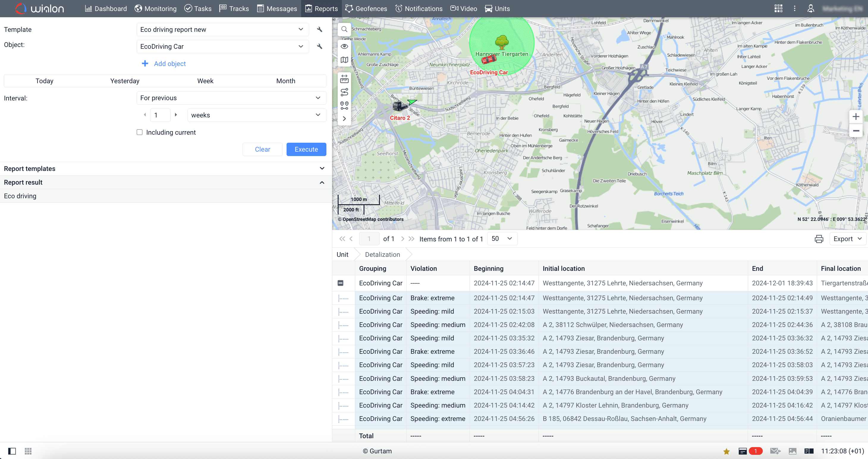Click the Add object link
Screen dimensions: 868x459
(169, 64)
